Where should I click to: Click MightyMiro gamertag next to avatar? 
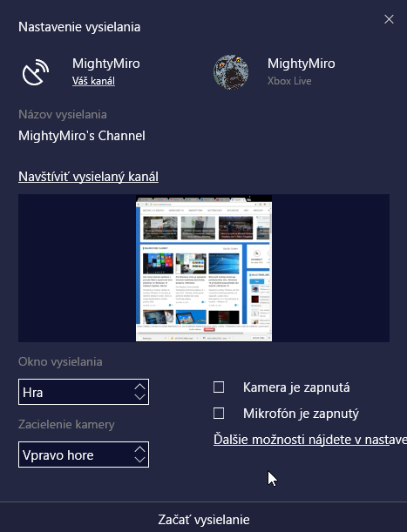click(x=301, y=64)
